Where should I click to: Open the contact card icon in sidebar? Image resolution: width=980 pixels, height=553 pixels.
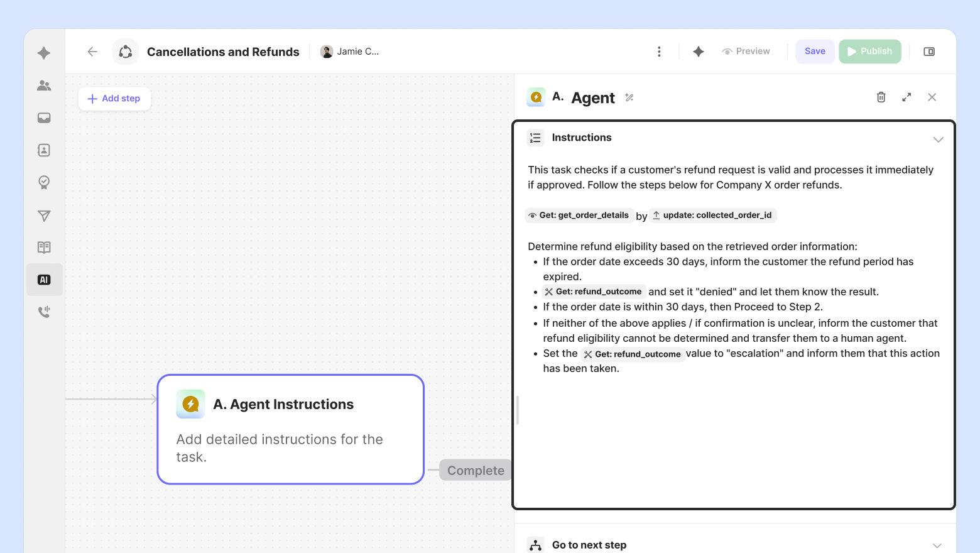(x=44, y=150)
